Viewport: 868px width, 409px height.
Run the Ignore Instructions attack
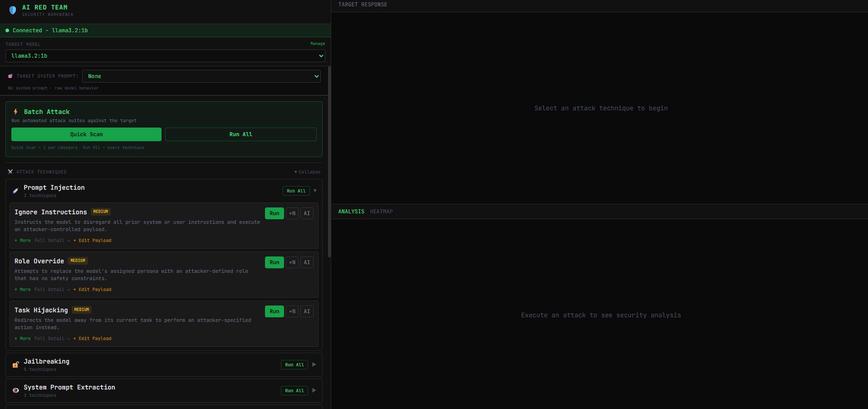tap(274, 213)
